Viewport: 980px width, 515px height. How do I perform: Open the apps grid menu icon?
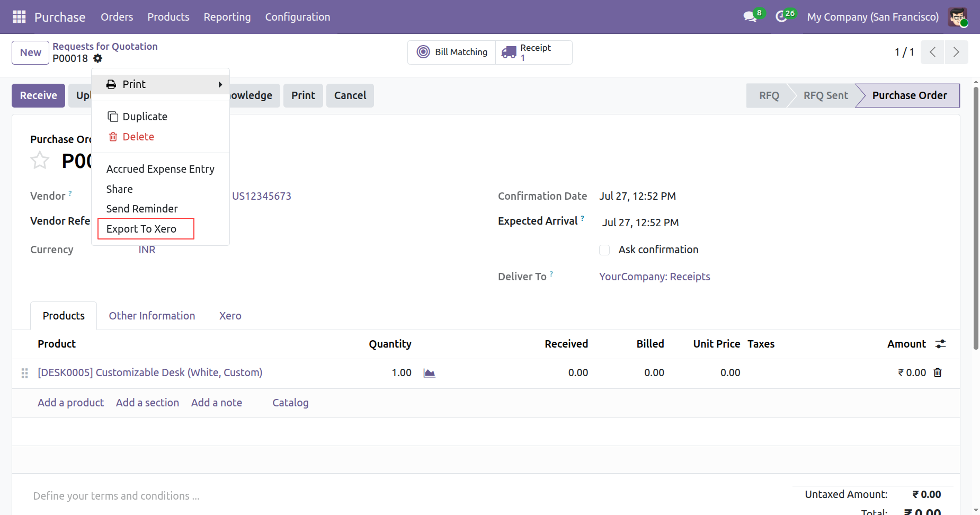click(x=19, y=17)
